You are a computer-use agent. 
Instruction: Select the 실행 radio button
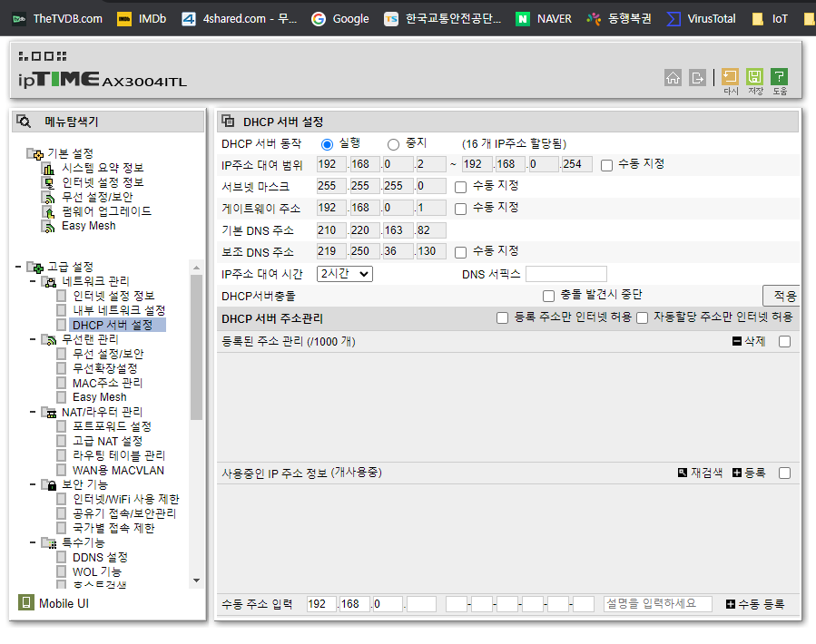327,144
